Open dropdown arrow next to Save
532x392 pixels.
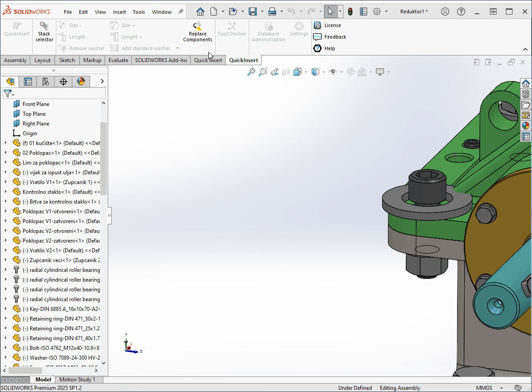click(262, 12)
